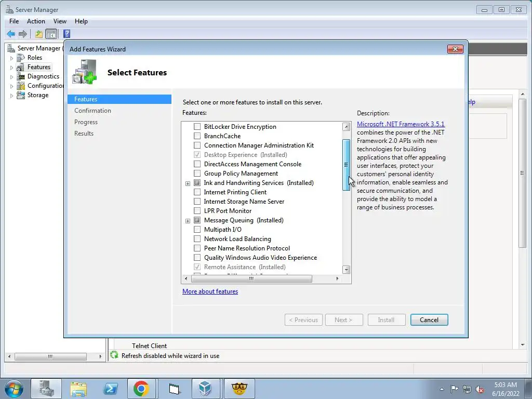Check DirectAccess Management Console
Image resolution: width=532 pixels, height=399 pixels.
[197, 164]
